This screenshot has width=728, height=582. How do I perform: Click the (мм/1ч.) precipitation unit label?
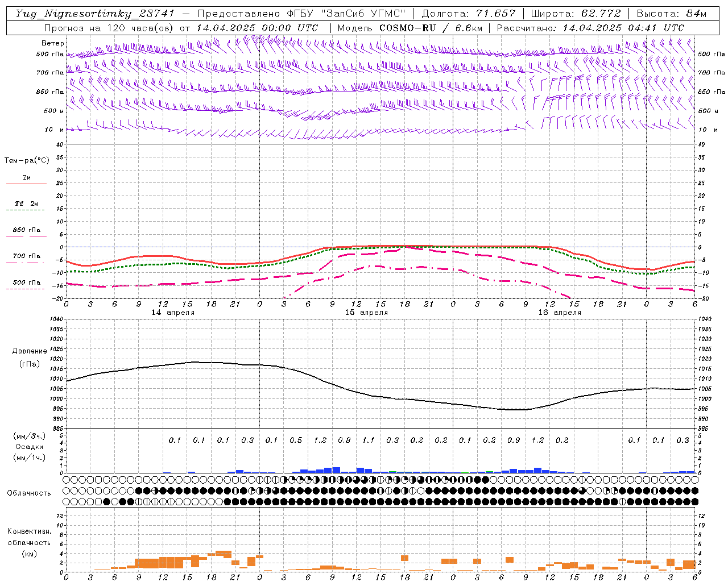point(29,458)
